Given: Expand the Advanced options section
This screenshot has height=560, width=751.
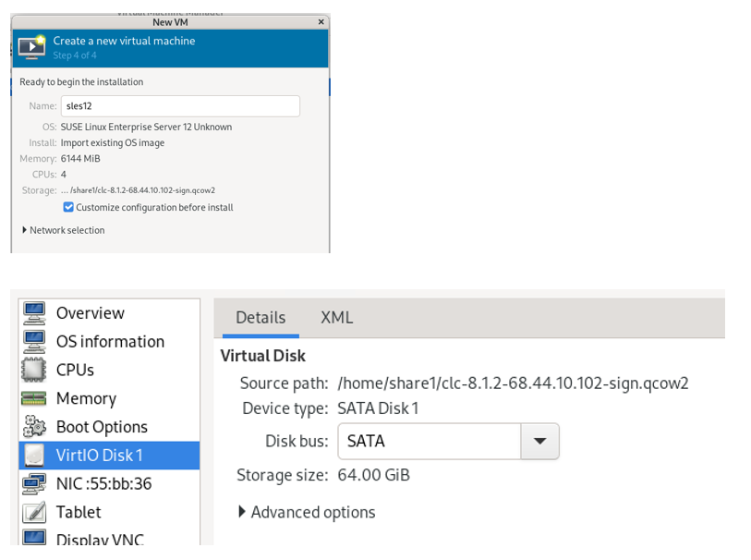Looking at the screenshot, I should (308, 512).
